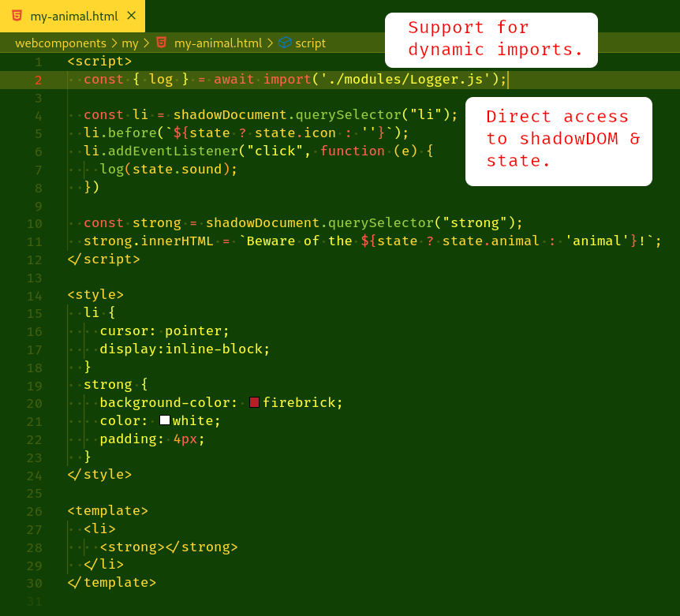Select the my-animal.html editor tab
This screenshot has width=680, height=616.
click(x=73, y=16)
